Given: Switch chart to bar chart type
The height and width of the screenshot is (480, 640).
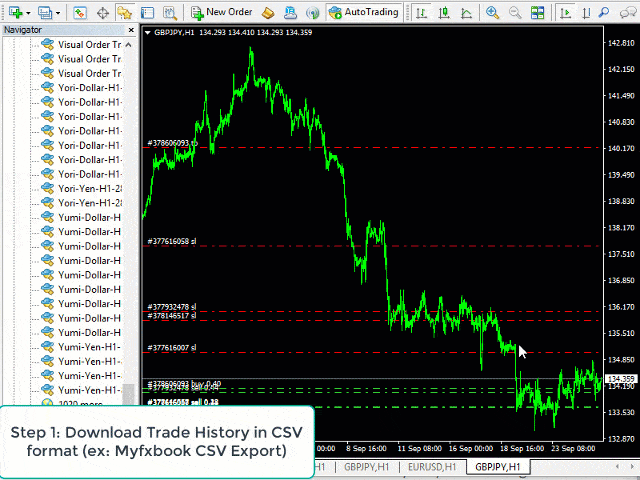Looking at the screenshot, I should point(421,13).
